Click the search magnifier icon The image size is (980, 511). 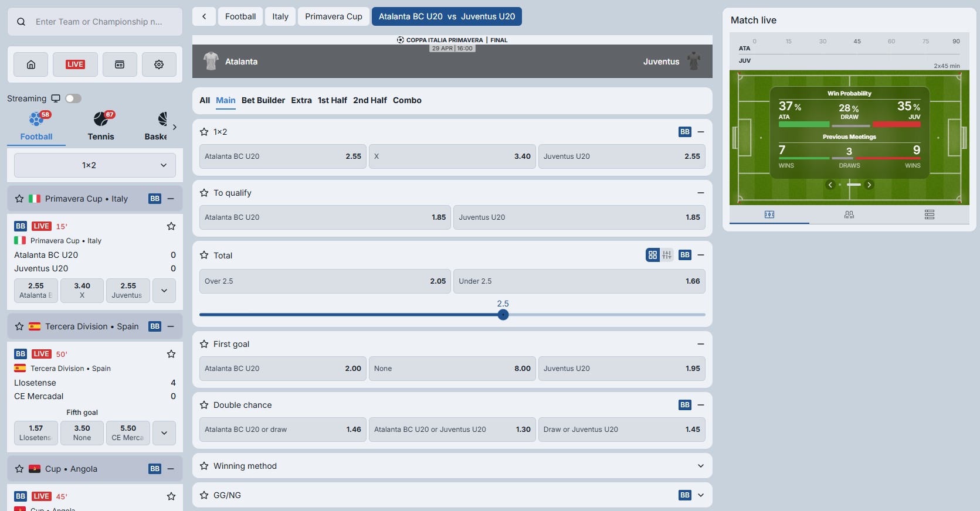click(x=21, y=22)
